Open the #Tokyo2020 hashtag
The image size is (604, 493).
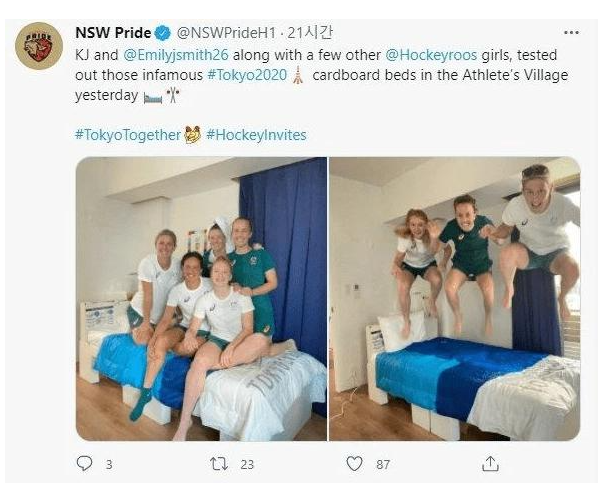(247, 75)
